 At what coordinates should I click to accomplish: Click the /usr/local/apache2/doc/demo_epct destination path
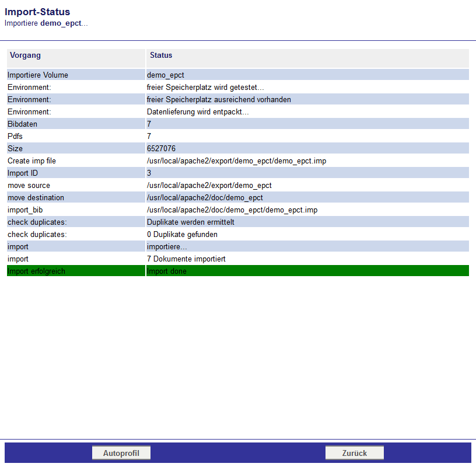tap(205, 197)
